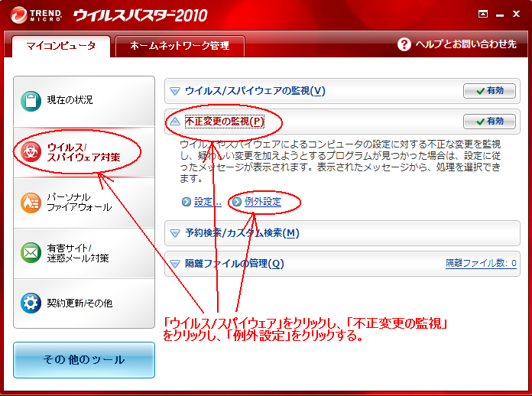The width and height of the screenshot is (532, 396).
Task: Toggle the 有効 button for 不正変更の監視
Action: pyautogui.click(x=488, y=122)
